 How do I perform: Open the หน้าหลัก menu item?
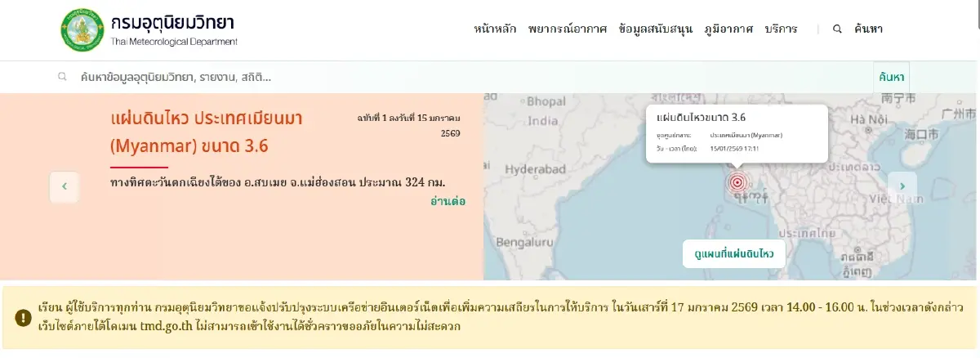(x=495, y=29)
